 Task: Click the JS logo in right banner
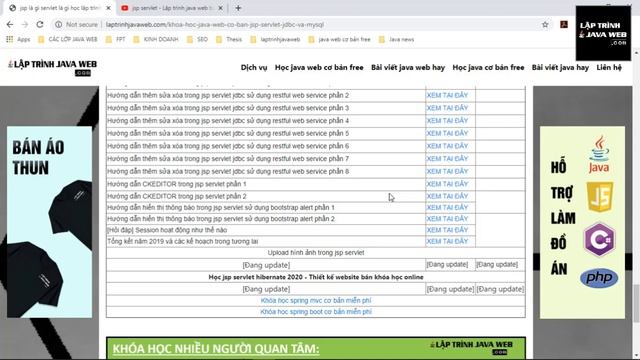pyautogui.click(x=600, y=197)
